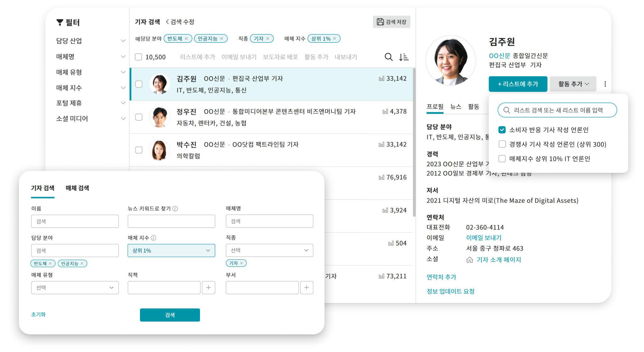Click the 연락처 추가 link

(x=441, y=277)
